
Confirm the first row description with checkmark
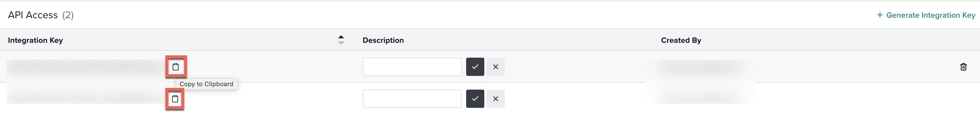pos(475,67)
